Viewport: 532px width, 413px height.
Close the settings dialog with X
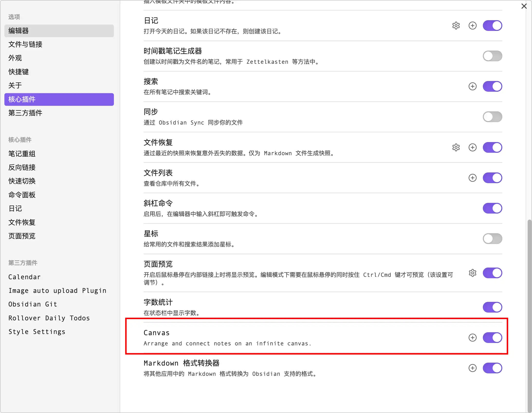click(x=524, y=6)
